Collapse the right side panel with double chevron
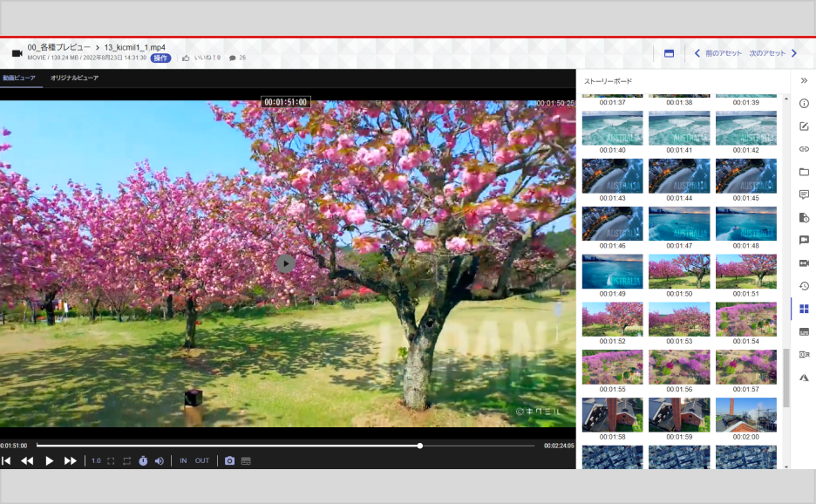Image resolution: width=816 pixels, height=504 pixels. (804, 80)
